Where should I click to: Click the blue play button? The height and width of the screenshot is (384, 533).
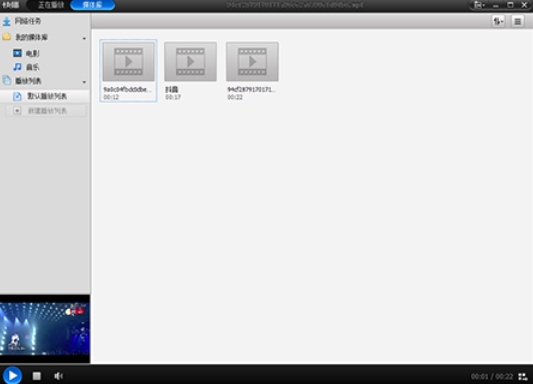[13, 376]
